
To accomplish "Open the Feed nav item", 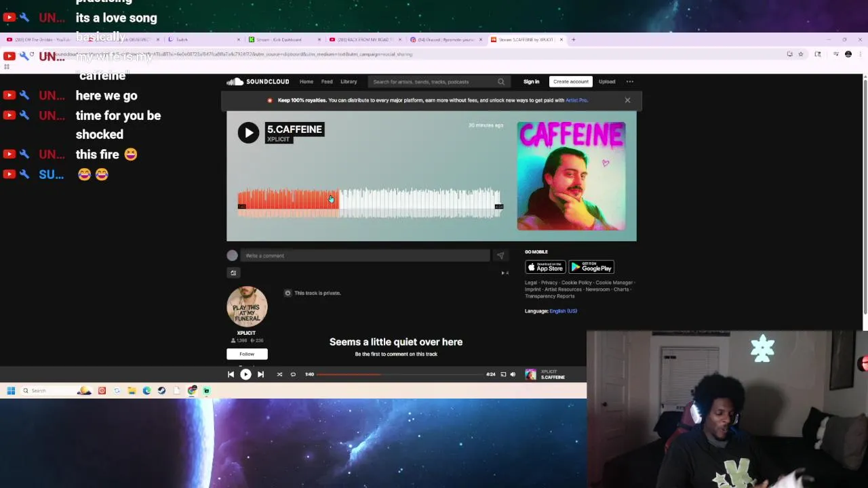I will pos(327,81).
